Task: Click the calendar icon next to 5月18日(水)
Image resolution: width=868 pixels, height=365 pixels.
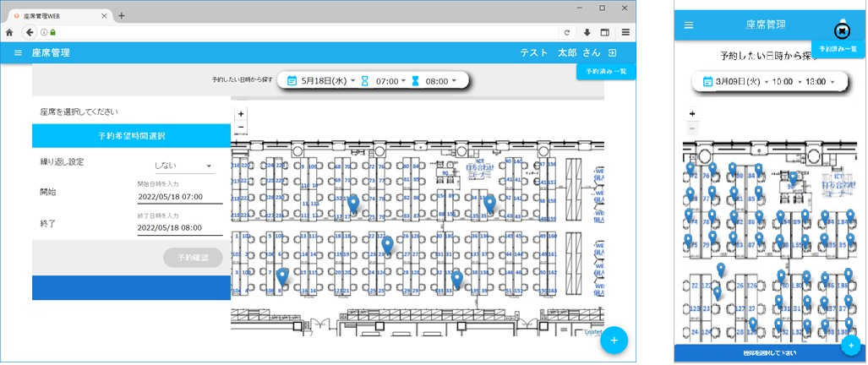Action: [292, 81]
